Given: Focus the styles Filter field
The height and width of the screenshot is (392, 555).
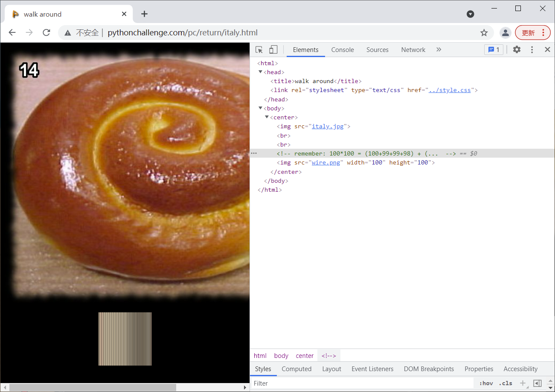Looking at the screenshot, I should pyautogui.click(x=363, y=383).
